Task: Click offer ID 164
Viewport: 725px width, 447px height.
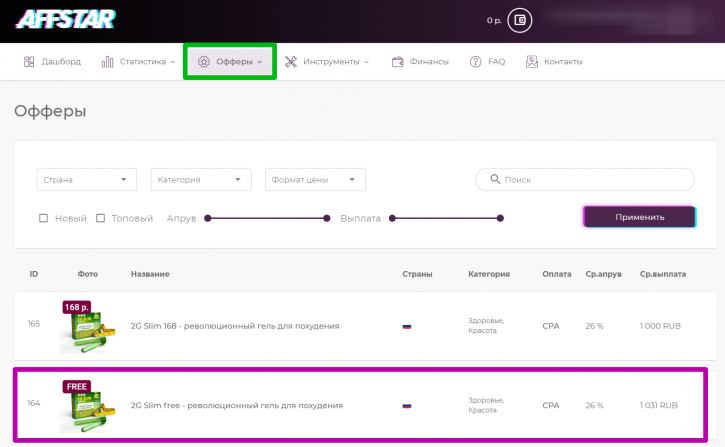Action: (34, 403)
